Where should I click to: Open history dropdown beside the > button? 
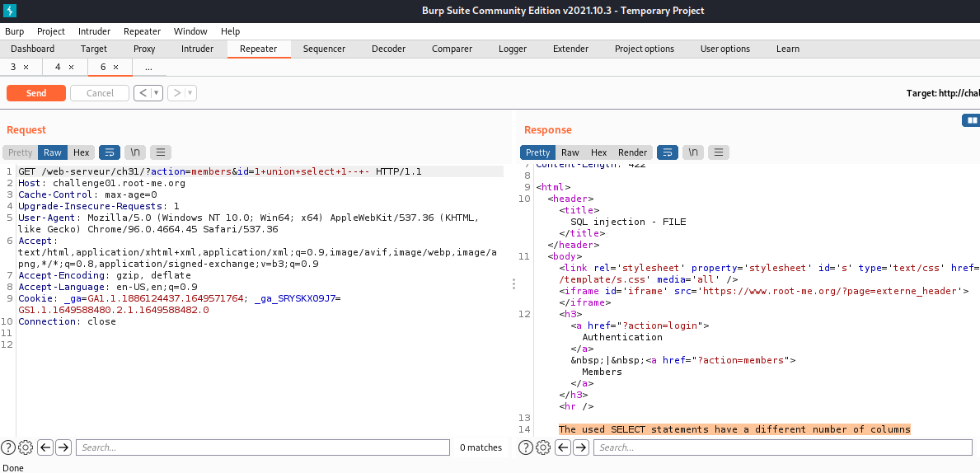190,93
